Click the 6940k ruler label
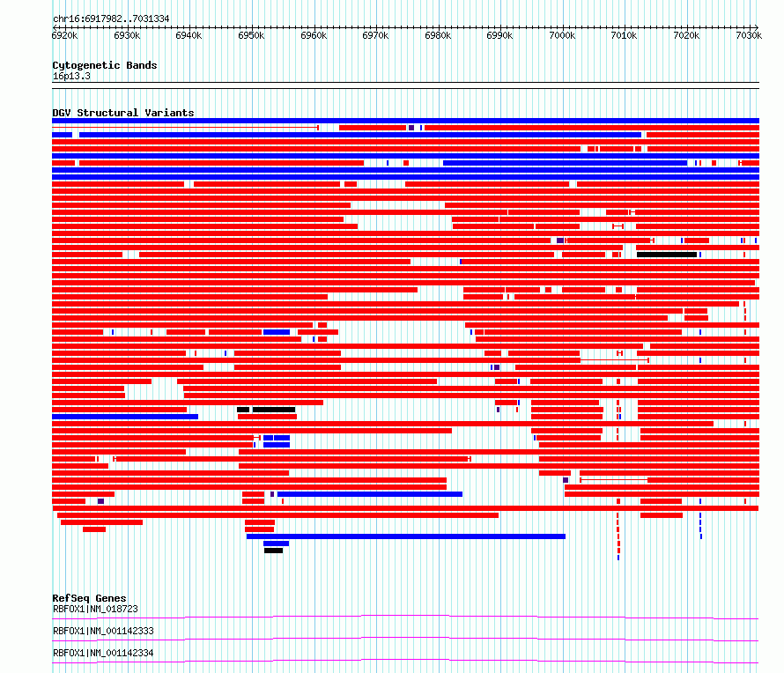 click(189, 35)
